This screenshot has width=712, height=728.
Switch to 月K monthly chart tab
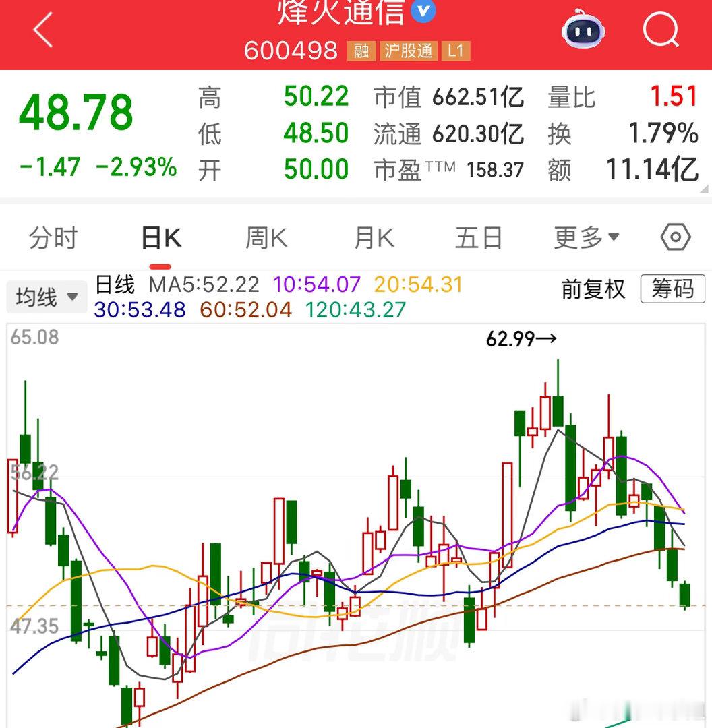click(374, 238)
